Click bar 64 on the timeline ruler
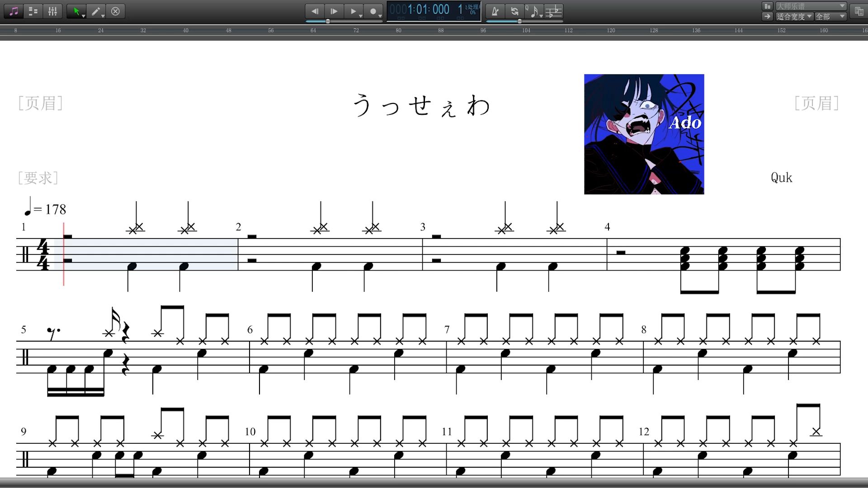 [x=313, y=30]
